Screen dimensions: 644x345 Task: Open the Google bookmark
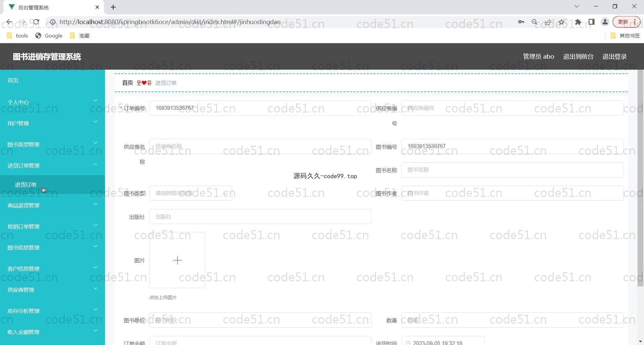pos(49,36)
